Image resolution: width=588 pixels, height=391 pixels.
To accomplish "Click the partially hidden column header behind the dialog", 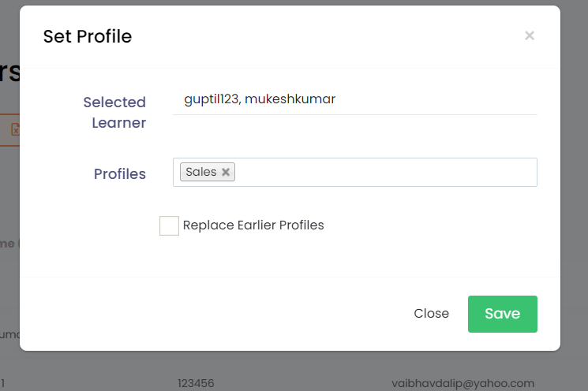I will [9, 244].
